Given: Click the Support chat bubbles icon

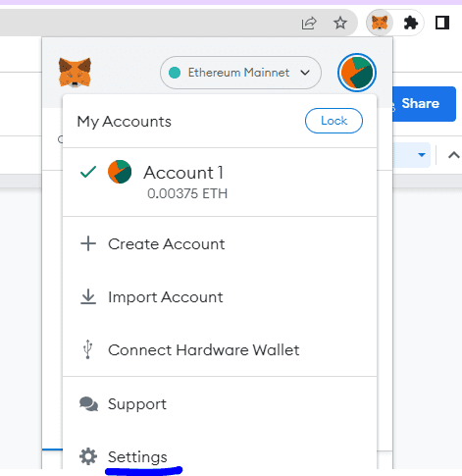Looking at the screenshot, I should pyautogui.click(x=88, y=404).
